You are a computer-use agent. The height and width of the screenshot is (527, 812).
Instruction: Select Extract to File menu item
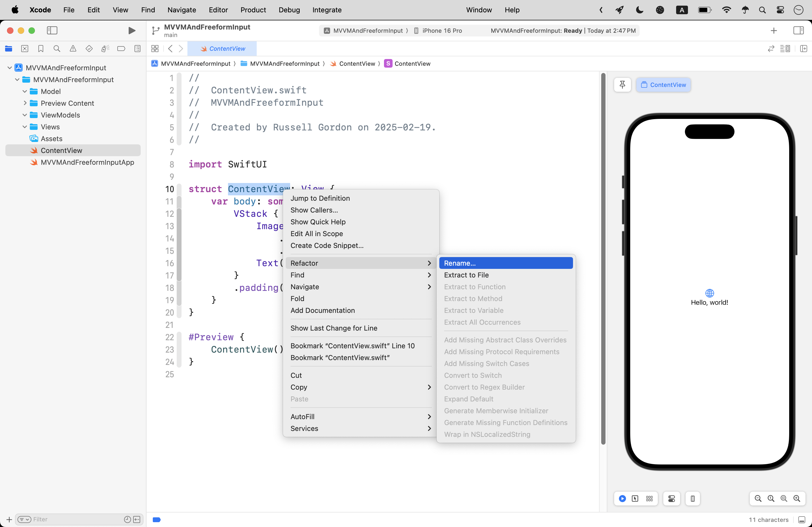tap(466, 275)
